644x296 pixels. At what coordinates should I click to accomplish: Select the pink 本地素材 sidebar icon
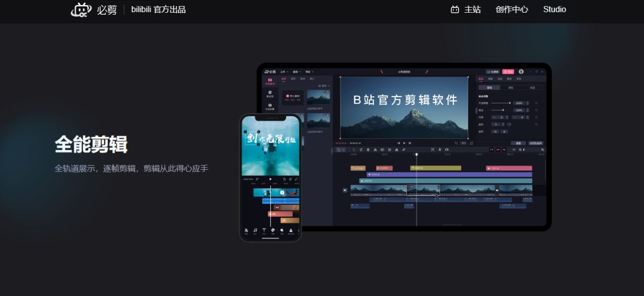pos(270,81)
